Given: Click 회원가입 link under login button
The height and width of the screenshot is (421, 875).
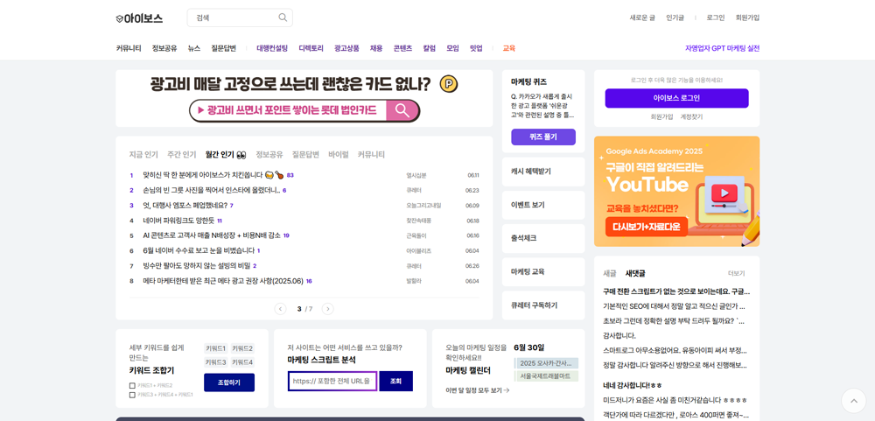Looking at the screenshot, I should tap(662, 117).
